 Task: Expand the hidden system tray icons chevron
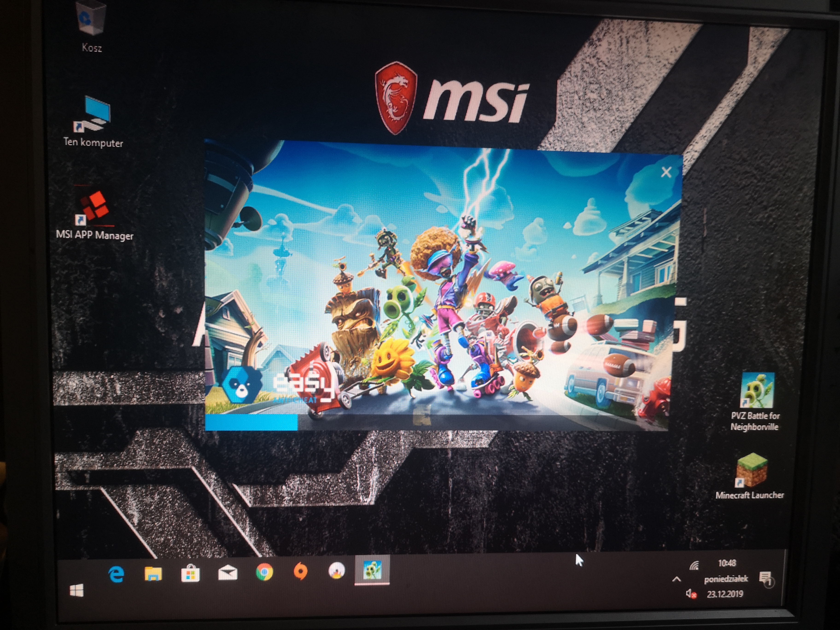[x=676, y=579]
